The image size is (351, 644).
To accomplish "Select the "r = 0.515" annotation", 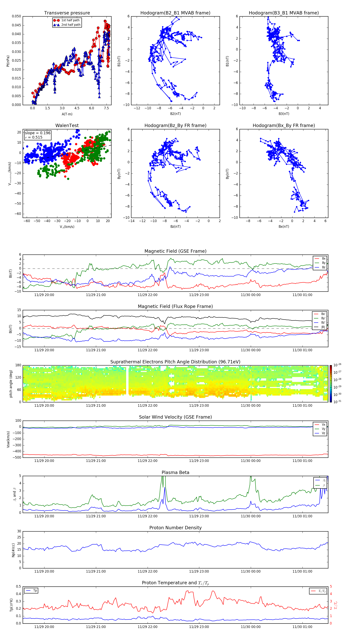I will (x=34, y=137).
